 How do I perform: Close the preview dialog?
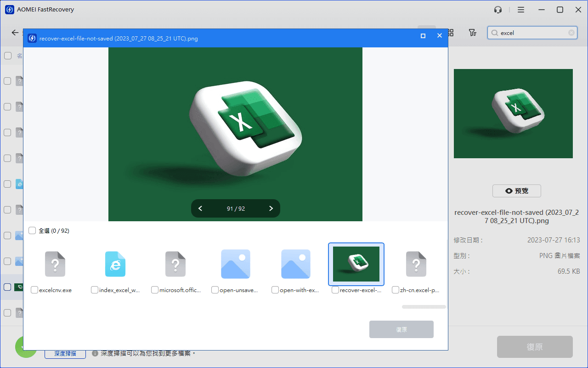(x=440, y=35)
